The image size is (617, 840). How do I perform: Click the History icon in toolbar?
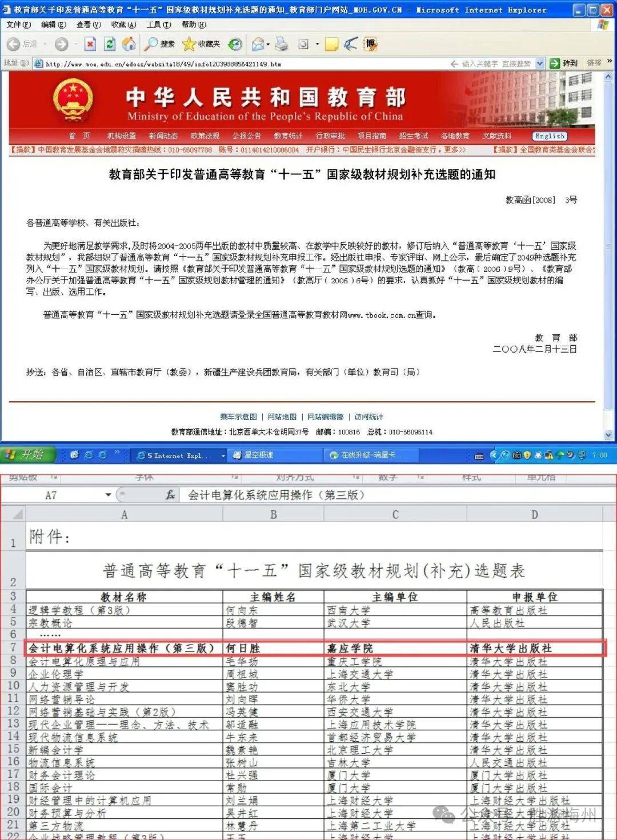pyautogui.click(x=235, y=44)
